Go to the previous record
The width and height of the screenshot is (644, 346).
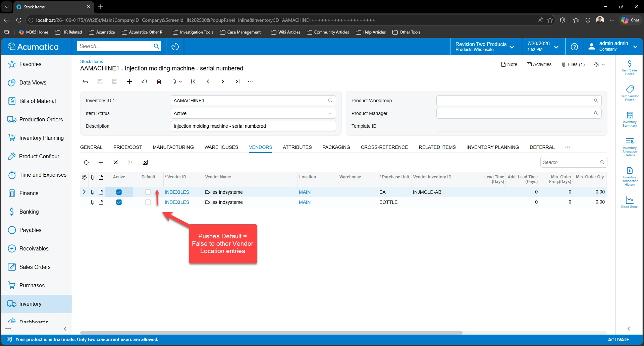(208, 81)
